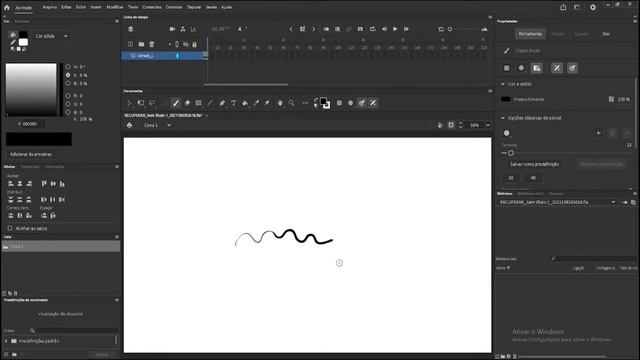Collapse the 'Cor e estilo' section
This screenshot has height=360, width=640.
pos(503,84)
